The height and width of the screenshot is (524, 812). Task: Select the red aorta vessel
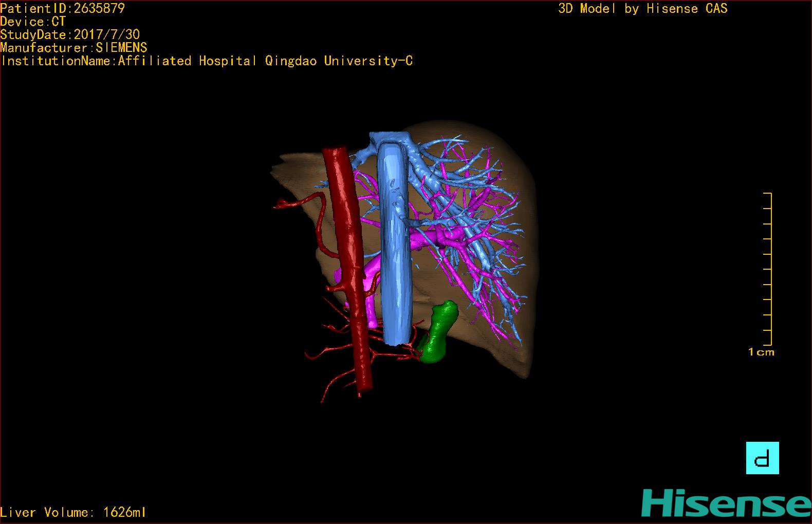point(349,270)
